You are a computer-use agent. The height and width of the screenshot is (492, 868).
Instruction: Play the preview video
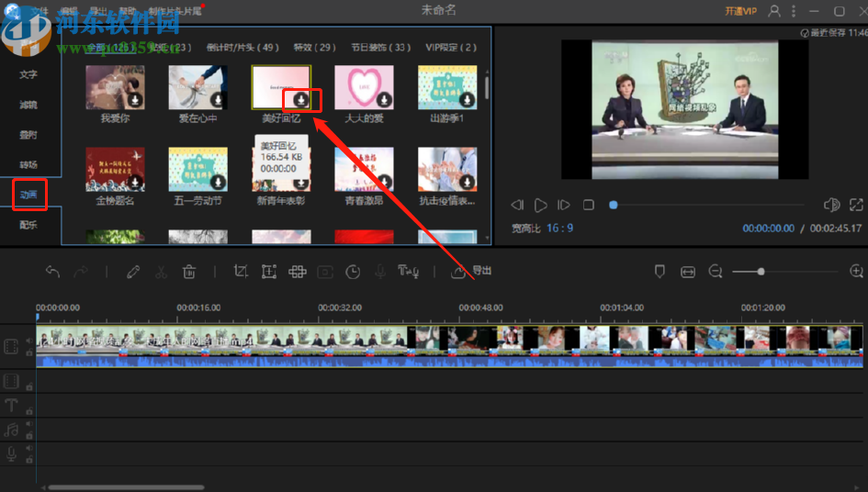540,206
